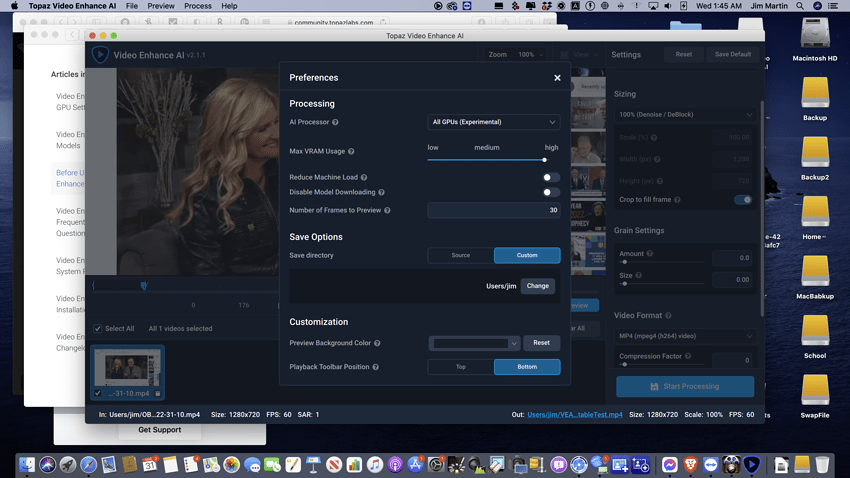Click Save Default in Settings header
850x478 pixels.
pos(733,54)
